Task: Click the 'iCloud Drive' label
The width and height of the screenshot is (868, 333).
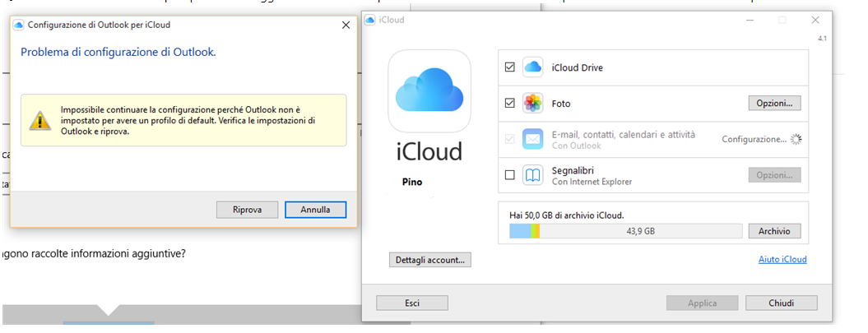Action: pos(578,68)
